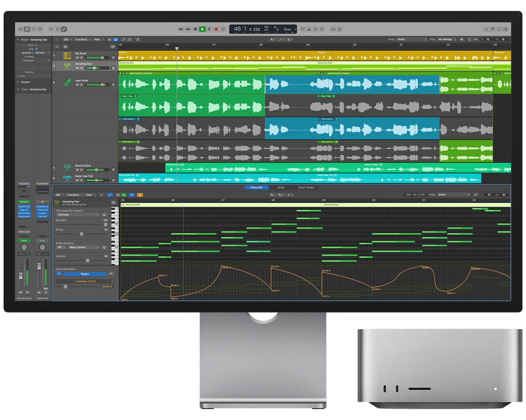The height and width of the screenshot is (420, 526).
Task: Toggle Flex view in tracks menu bar
Action: [x=130, y=39]
